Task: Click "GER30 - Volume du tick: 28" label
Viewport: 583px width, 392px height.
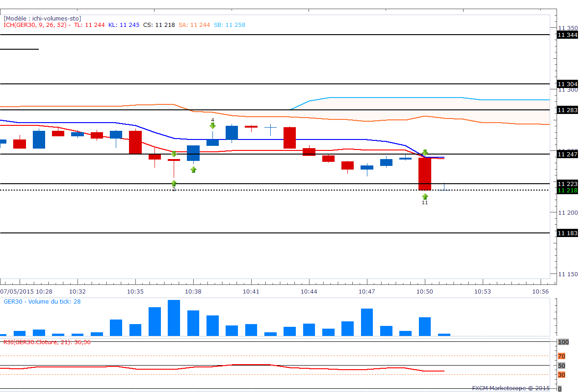Action: [x=42, y=301]
